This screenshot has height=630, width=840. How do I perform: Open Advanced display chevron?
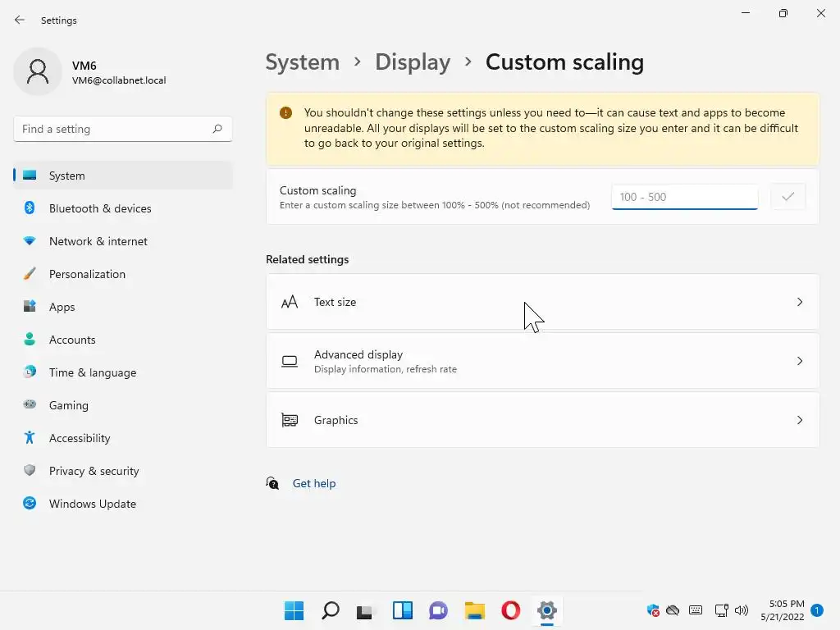(800, 361)
